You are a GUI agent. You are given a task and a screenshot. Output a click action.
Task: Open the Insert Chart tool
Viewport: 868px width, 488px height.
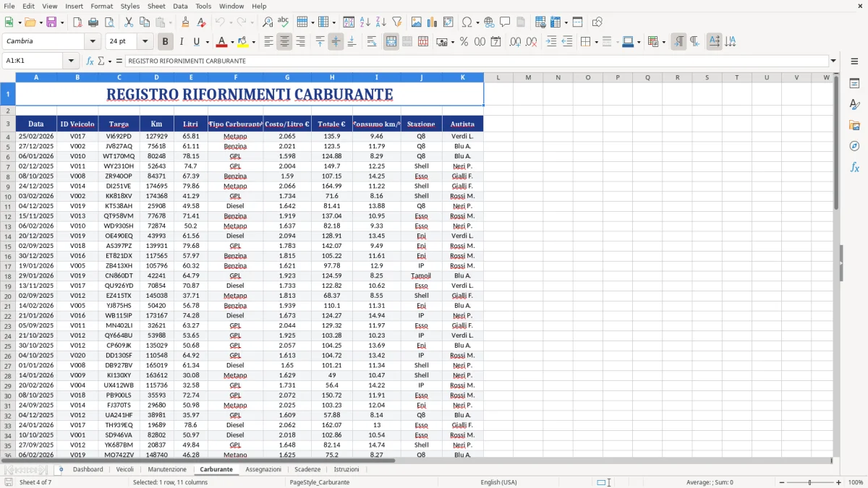click(432, 22)
